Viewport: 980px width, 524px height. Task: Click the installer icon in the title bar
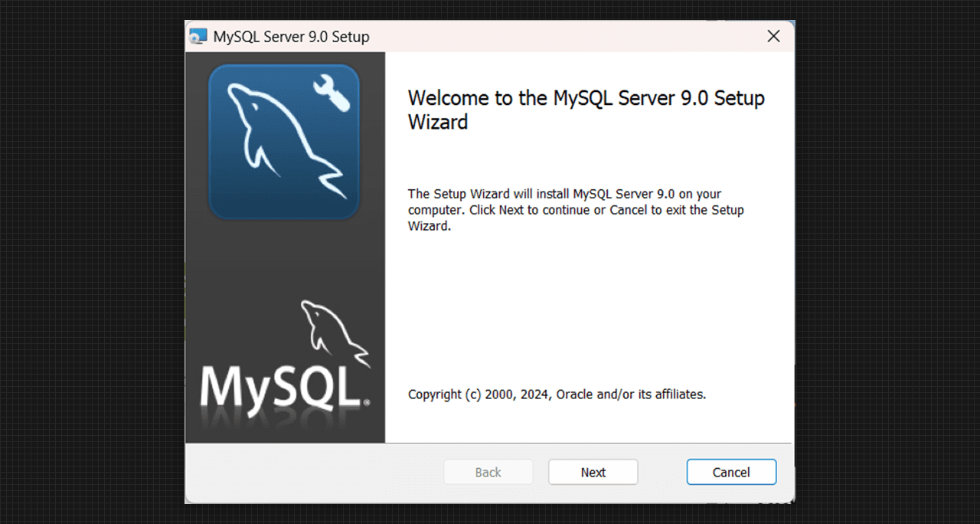(x=198, y=37)
